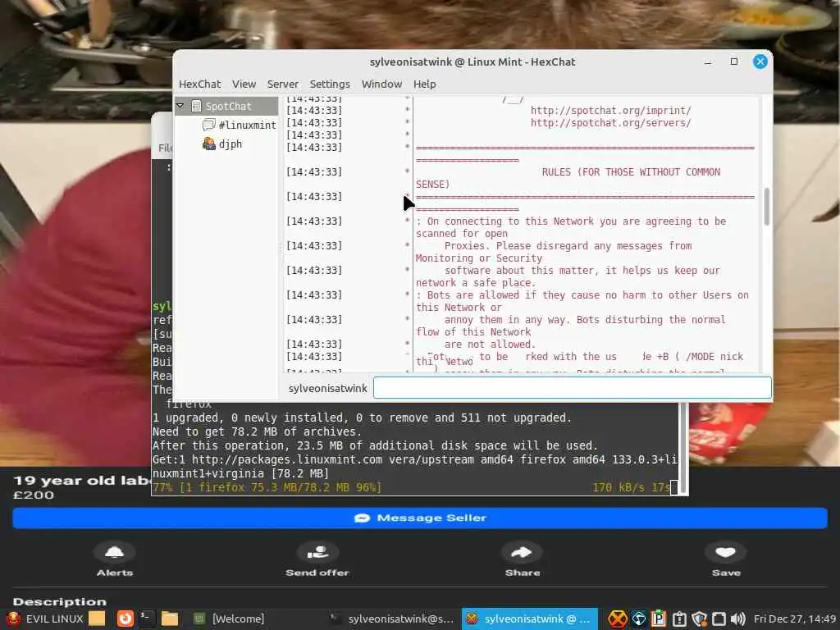Click chat text "are not allowed."
This screenshot has height=630, width=840.
pos(490,345)
